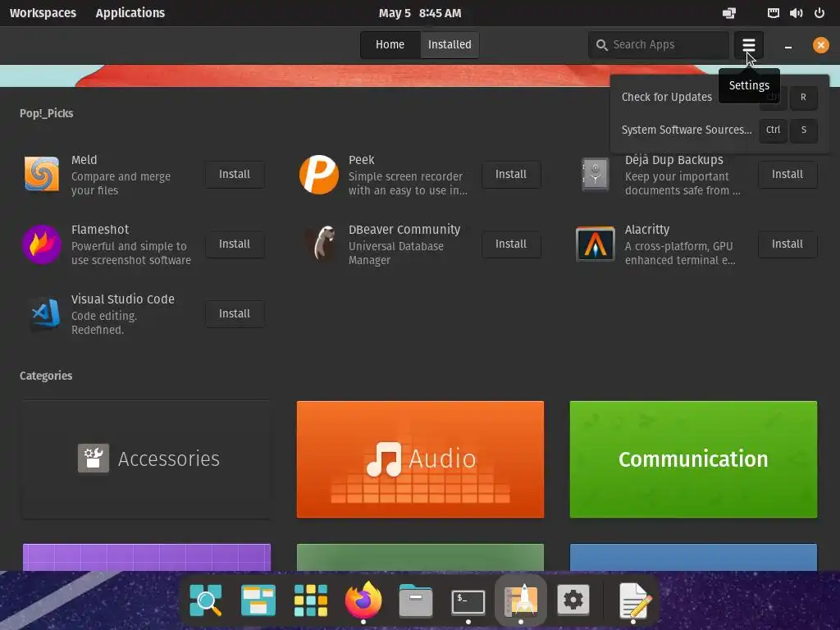Click the Déjà Dup Backups title
The height and width of the screenshot is (630, 840).
click(x=674, y=160)
